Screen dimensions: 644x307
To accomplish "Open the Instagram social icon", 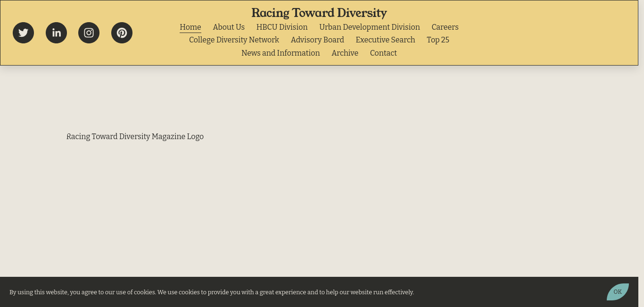I will [x=89, y=33].
